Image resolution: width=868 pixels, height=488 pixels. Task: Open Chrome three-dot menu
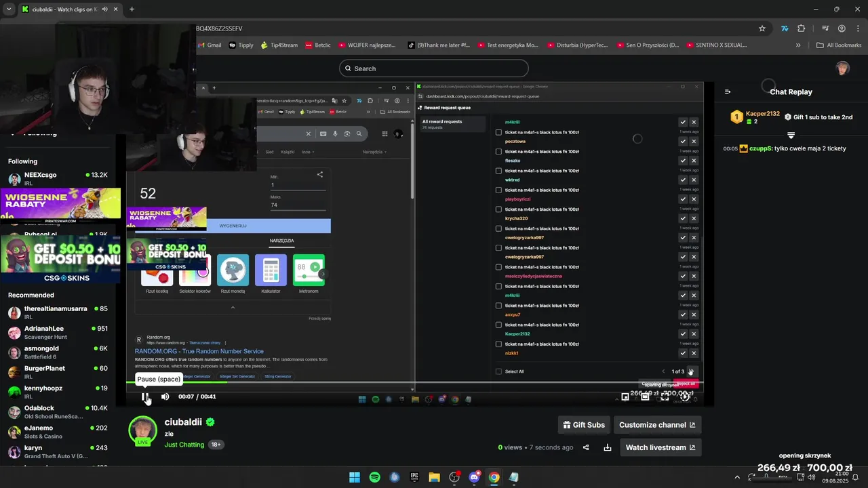click(856, 28)
